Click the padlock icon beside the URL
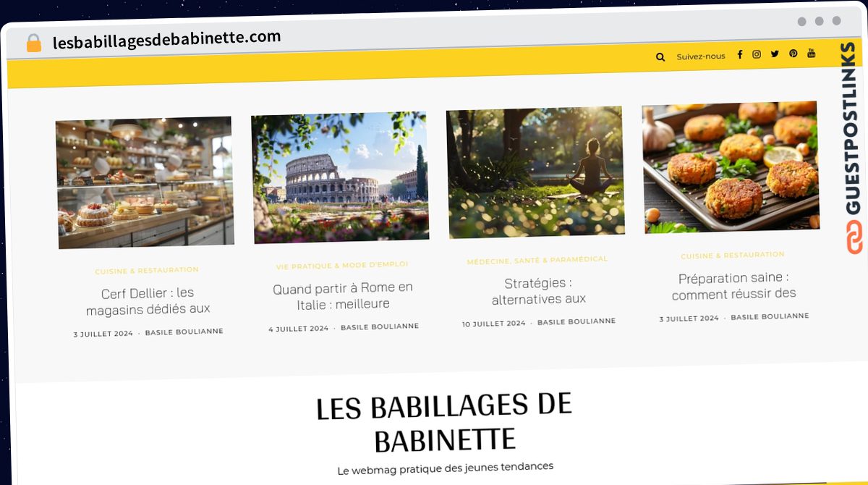The image size is (868, 485). click(x=33, y=43)
